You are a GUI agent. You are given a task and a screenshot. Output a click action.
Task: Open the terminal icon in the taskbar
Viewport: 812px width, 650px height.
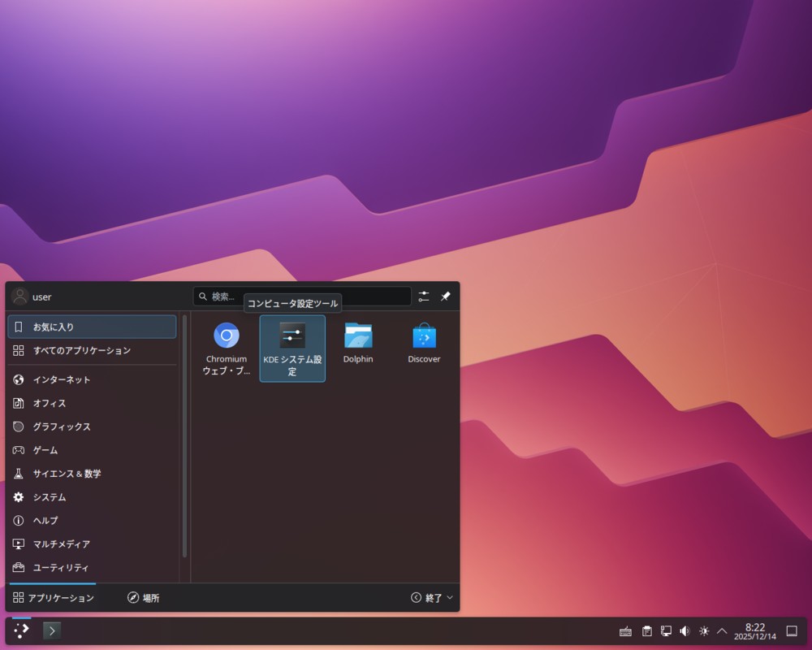[52, 630]
